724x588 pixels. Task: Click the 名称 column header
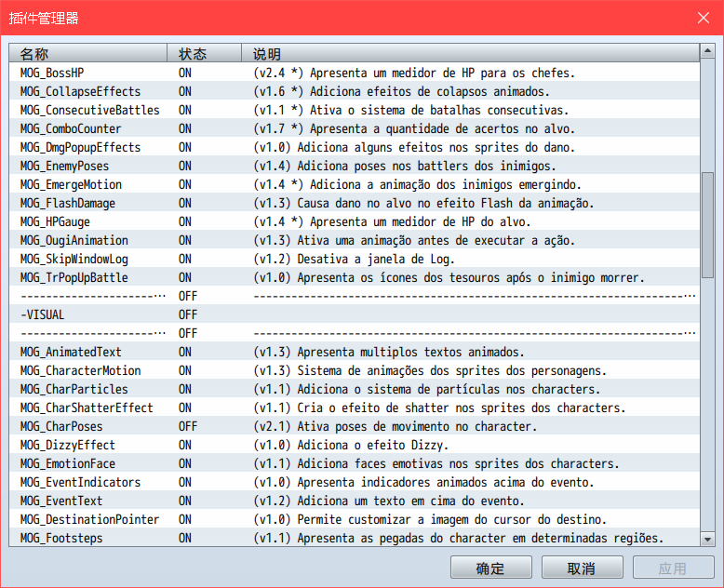(x=87, y=54)
